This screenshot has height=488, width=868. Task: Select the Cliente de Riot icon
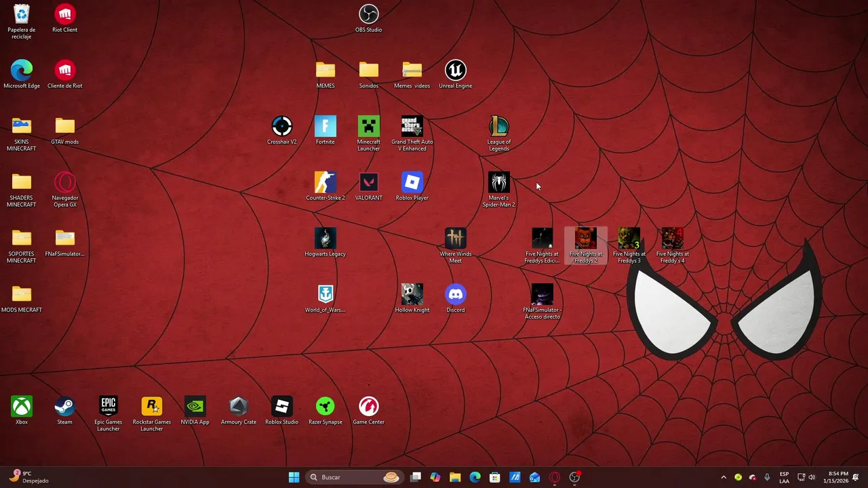[x=64, y=75]
